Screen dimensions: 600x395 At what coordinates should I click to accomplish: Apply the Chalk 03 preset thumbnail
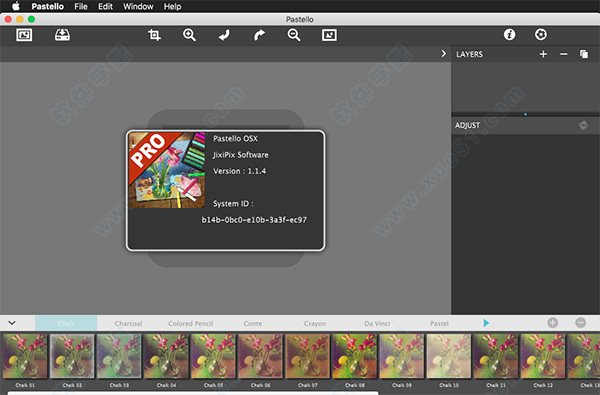pyautogui.click(x=119, y=356)
